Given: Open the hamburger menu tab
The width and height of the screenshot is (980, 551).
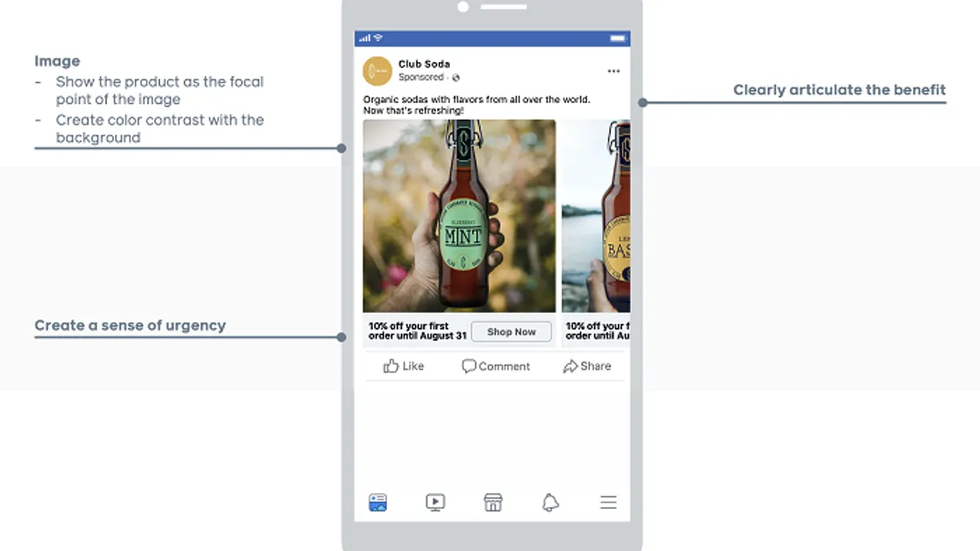Looking at the screenshot, I should [x=608, y=502].
